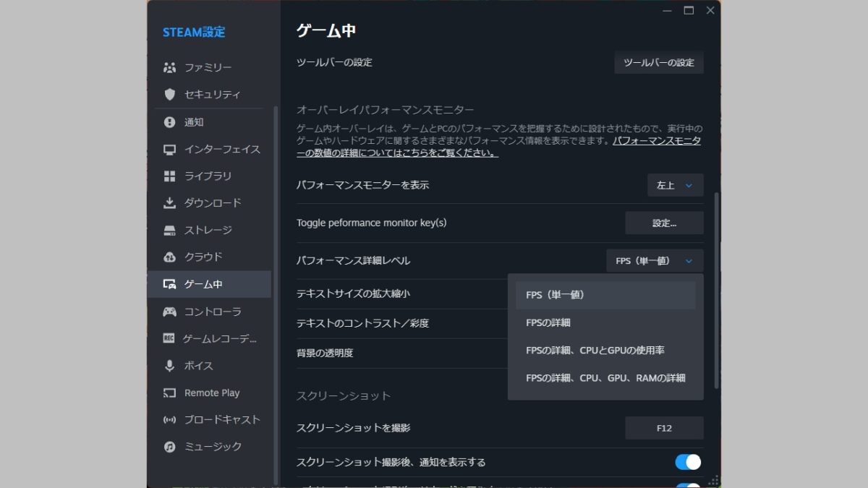The height and width of the screenshot is (488, 868).
Task: Click the Controller gamepad icon
Action: [170, 312]
